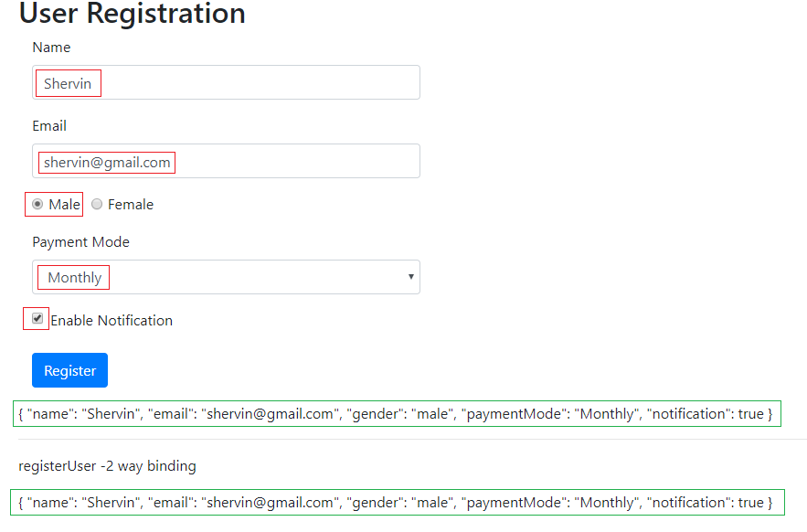Screen dimensions: 807x532
Task: Click the registerUser two-way binding label
Action: pos(104,465)
